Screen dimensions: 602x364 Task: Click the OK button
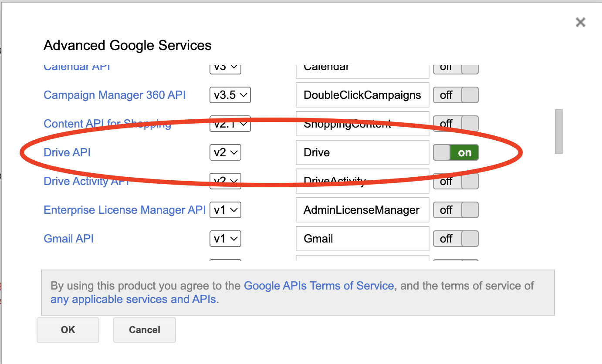click(x=68, y=330)
